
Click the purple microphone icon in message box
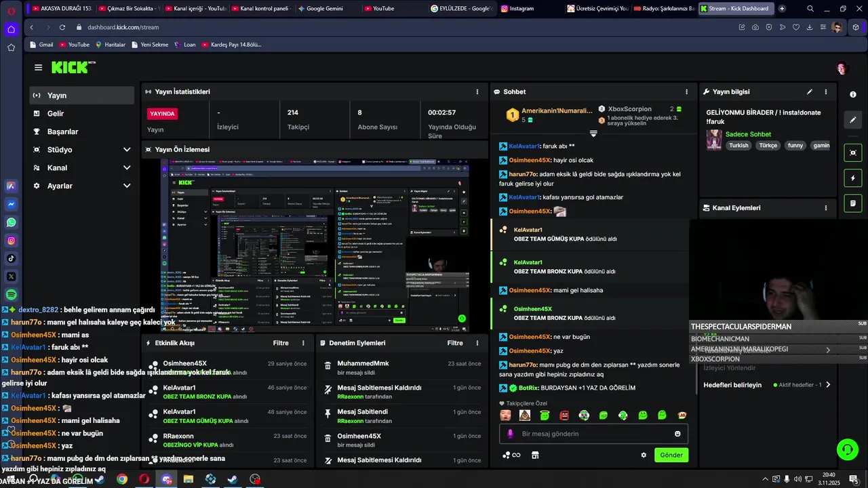click(x=510, y=434)
